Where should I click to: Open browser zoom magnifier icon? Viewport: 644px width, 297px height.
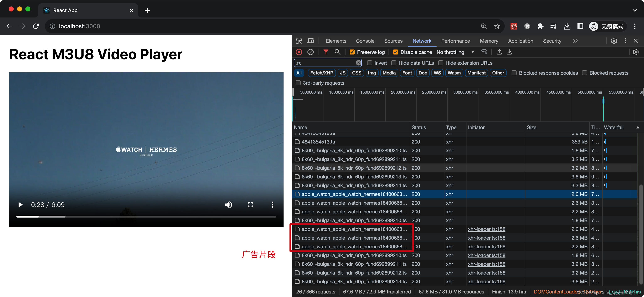point(484,26)
